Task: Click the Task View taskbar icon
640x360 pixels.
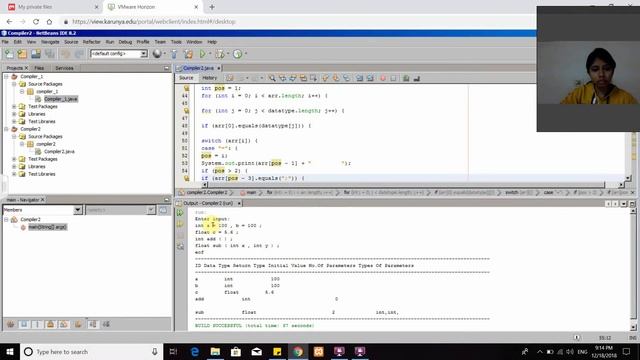Action: coord(173,351)
